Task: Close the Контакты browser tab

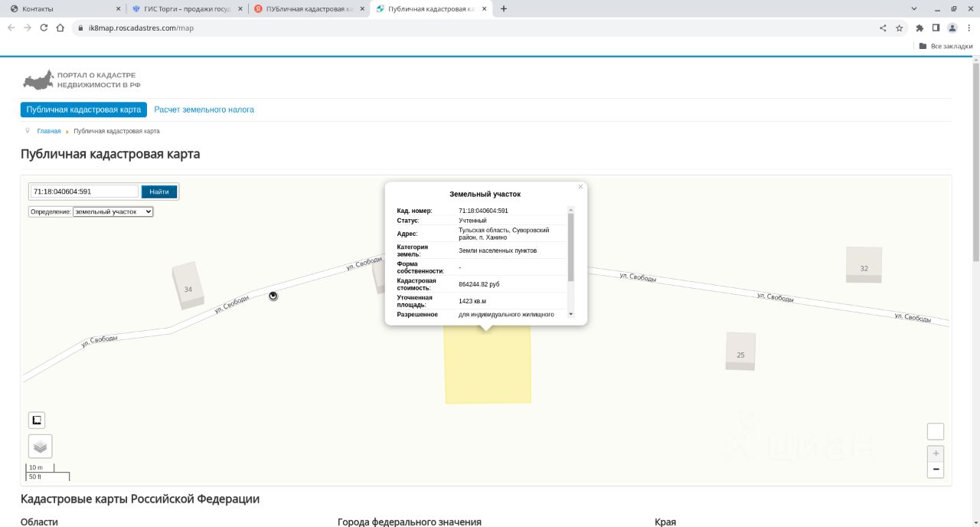Action: [x=118, y=8]
